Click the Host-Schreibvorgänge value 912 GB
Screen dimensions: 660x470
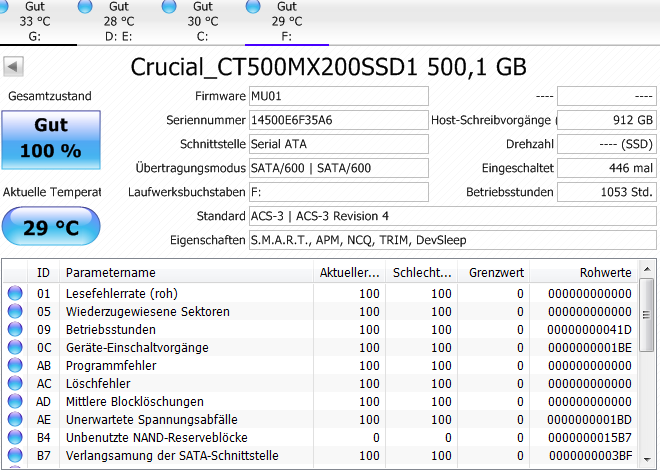click(607, 120)
